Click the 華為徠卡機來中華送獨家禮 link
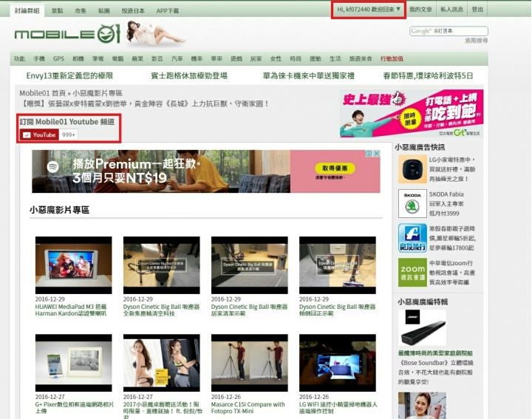 308,75
